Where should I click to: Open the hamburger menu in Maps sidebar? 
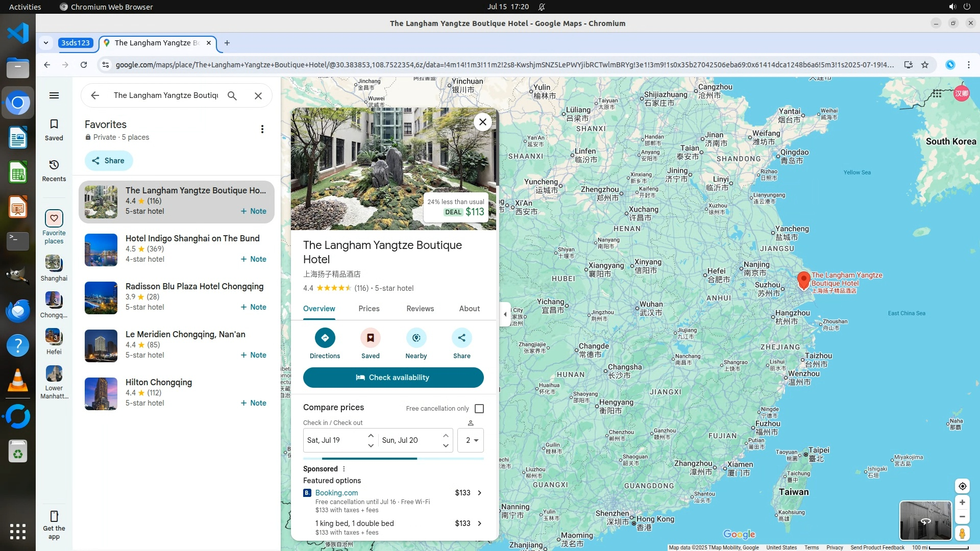(x=54, y=95)
